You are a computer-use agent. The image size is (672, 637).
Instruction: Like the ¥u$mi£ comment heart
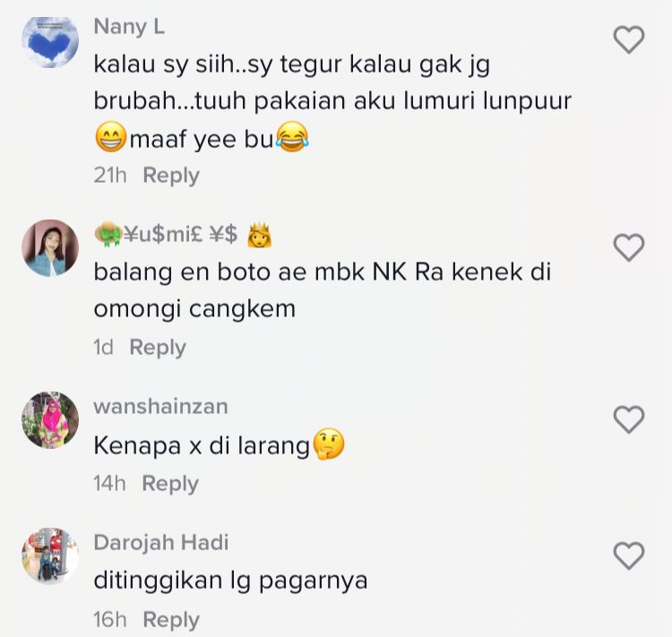coord(629,247)
